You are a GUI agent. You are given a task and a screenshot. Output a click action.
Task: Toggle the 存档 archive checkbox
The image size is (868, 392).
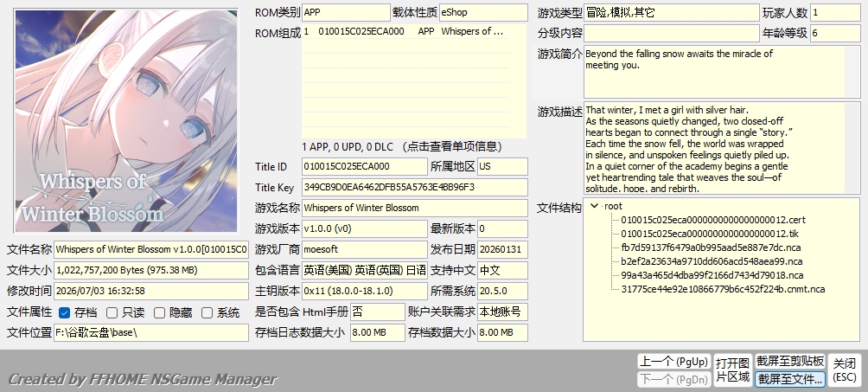64,312
